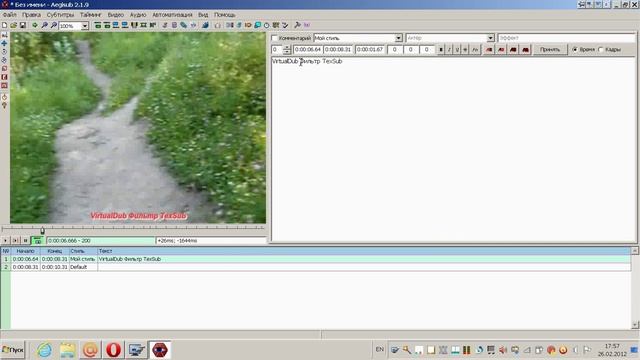This screenshot has width=640, height=360.
Task: Select the Rotate Z visual tool
Action: (x=4, y=52)
